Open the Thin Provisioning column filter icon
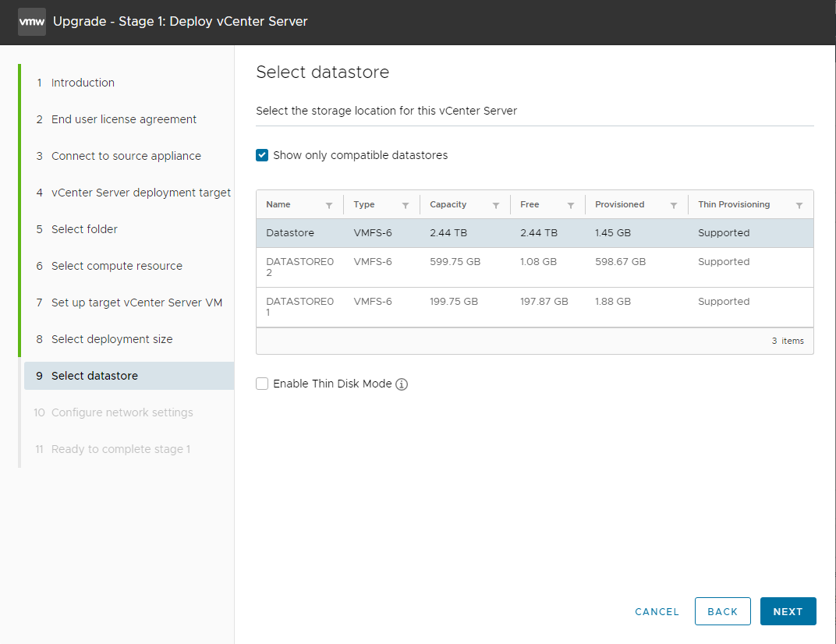The height and width of the screenshot is (644, 836). click(x=799, y=205)
